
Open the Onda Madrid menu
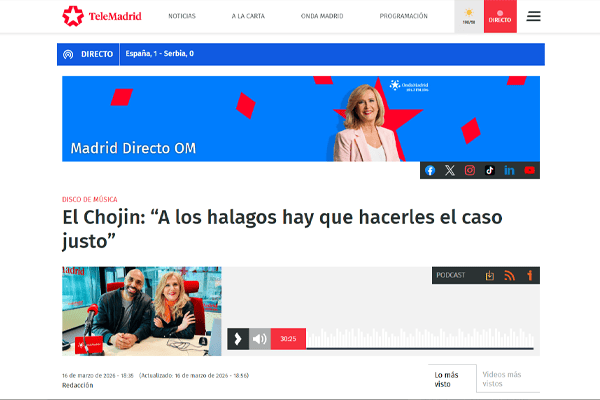pos(322,16)
